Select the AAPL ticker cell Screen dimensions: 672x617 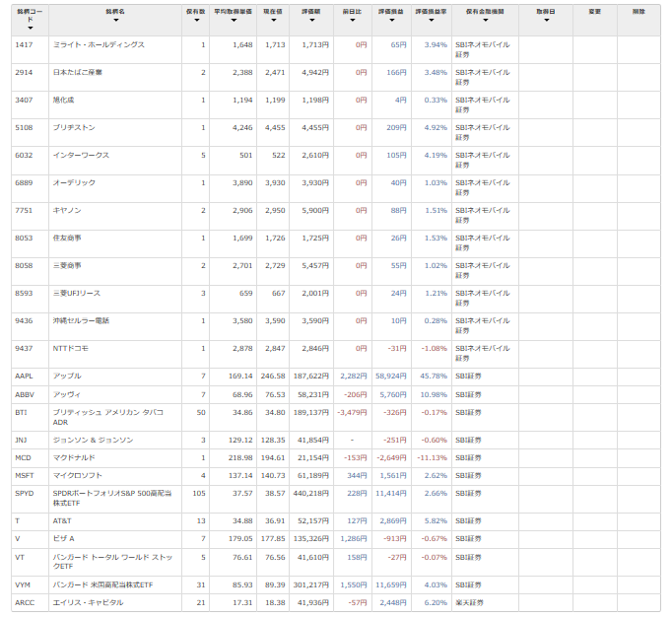[24, 377]
